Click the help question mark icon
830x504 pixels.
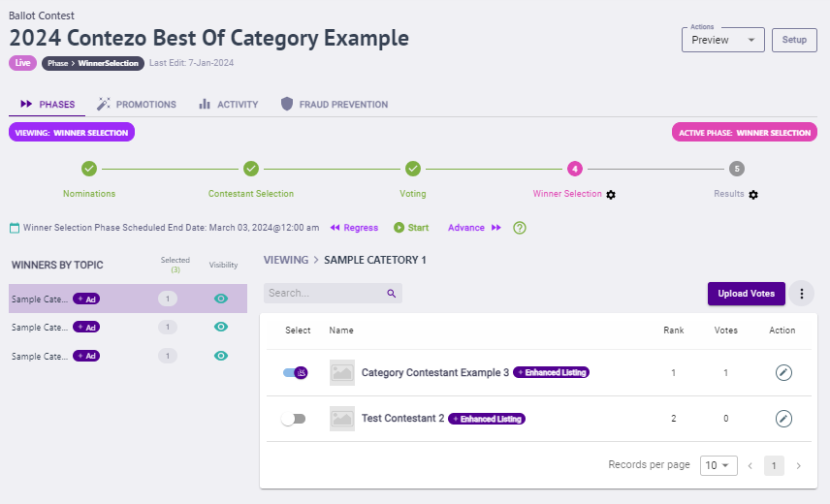(520, 228)
